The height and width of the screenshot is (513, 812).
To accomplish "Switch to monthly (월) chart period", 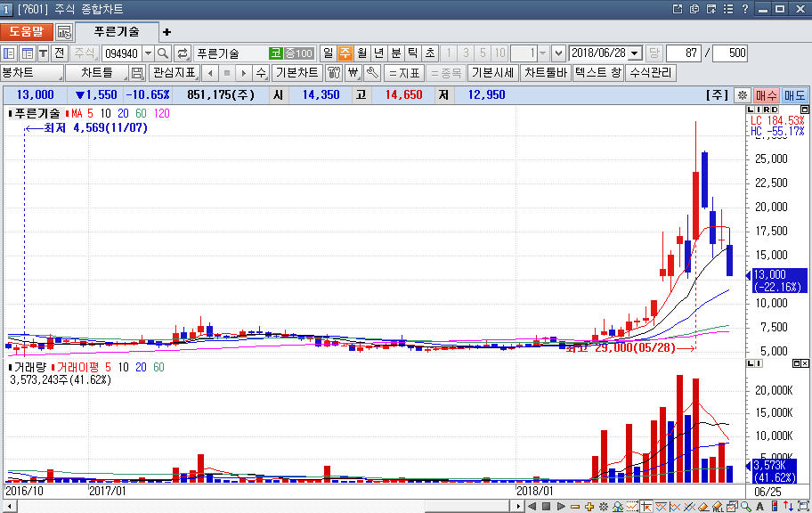I will point(361,53).
